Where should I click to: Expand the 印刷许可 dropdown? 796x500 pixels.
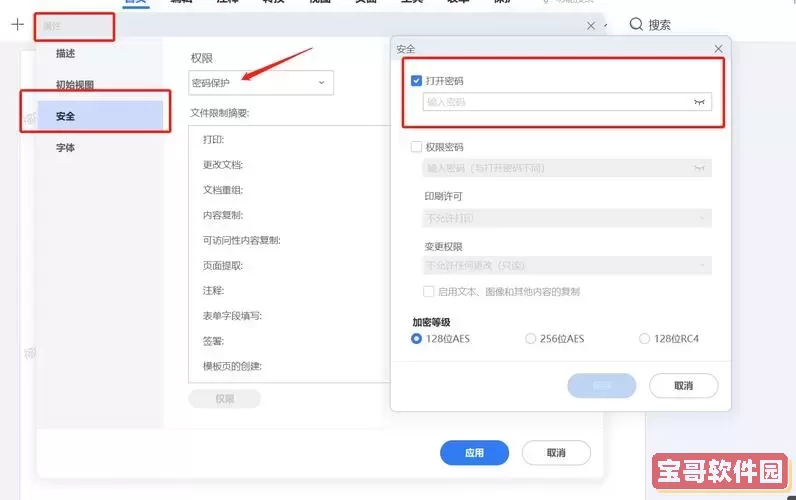[567, 218]
